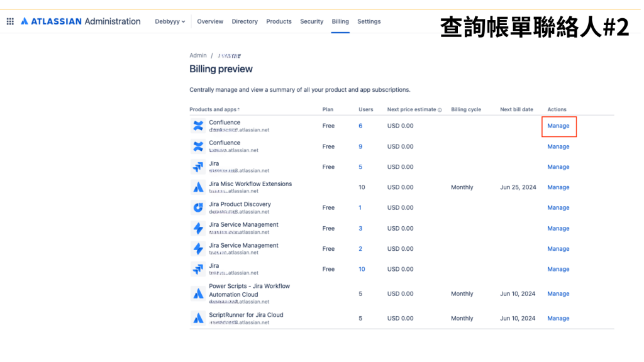This screenshot has width=644, height=362.
Task: Click Manage for ScriptRunner for Jira Cloud
Action: (x=558, y=319)
